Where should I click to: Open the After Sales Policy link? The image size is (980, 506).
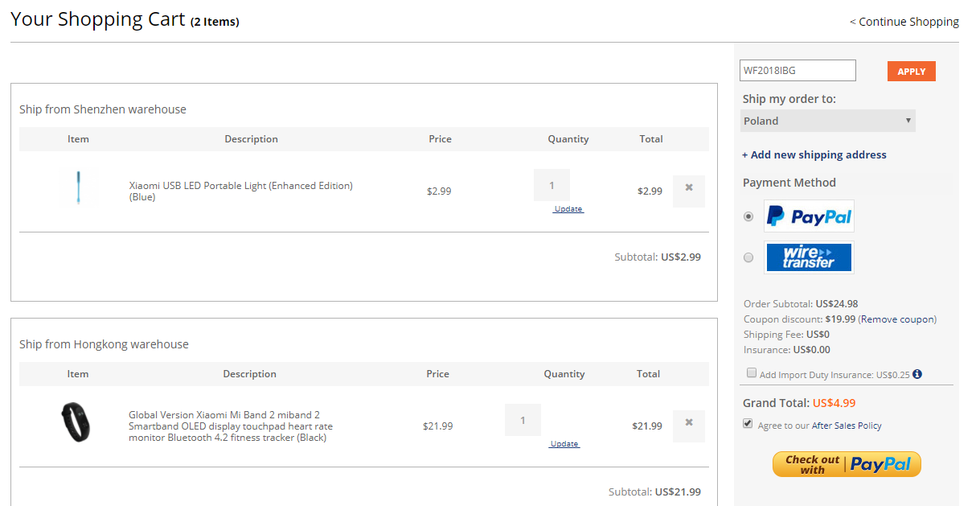tap(847, 426)
